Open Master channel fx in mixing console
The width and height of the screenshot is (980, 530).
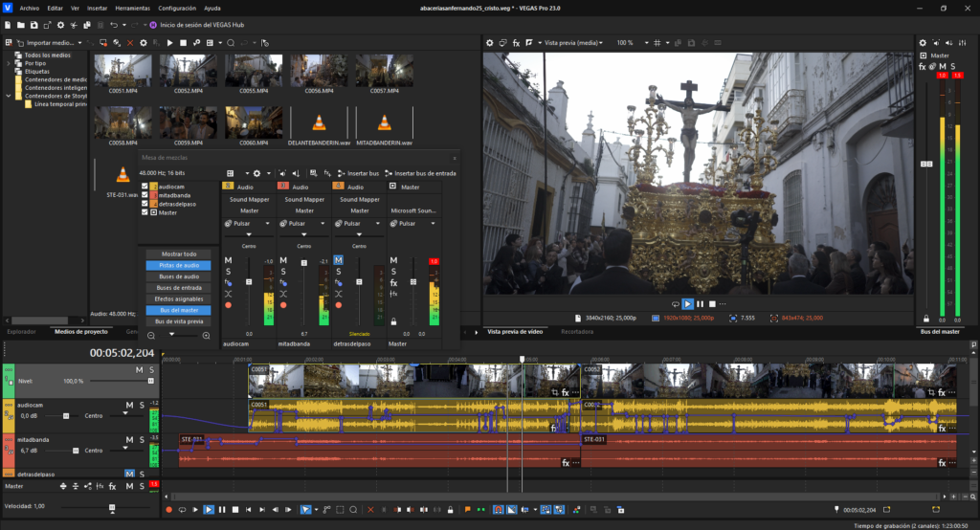(393, 282)
